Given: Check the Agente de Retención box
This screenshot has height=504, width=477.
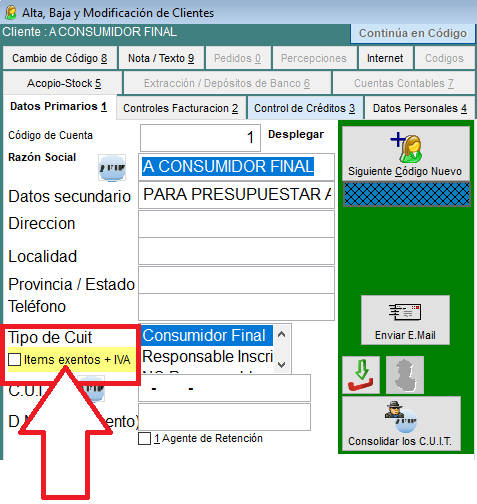Looking at the screenshot, I should pos(144,439).
